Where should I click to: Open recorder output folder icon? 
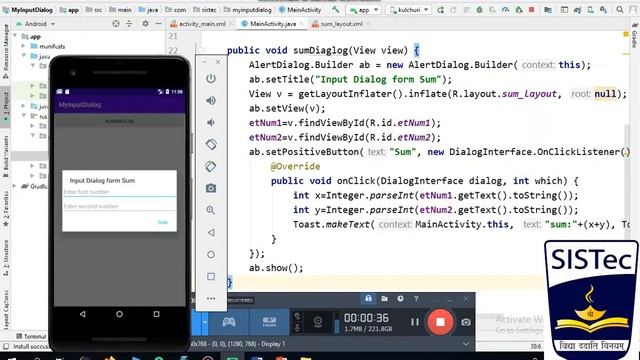point(384,299)
